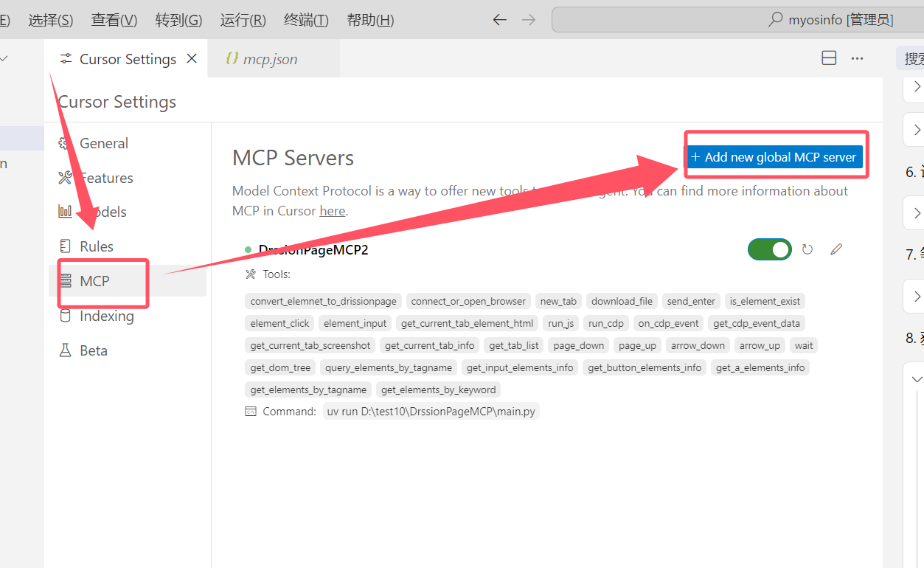Click the run_cdp tool tag
This screenshot has height=568, width=924.
(x=606, y=323)
